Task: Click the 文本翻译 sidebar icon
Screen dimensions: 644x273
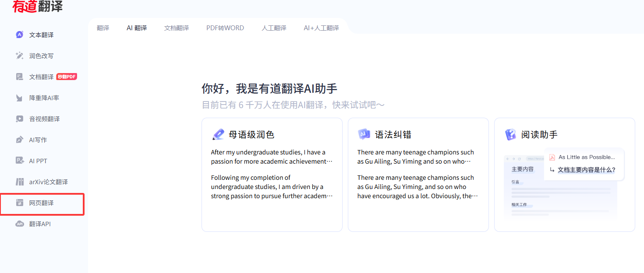Action: [x=19, y=35]
